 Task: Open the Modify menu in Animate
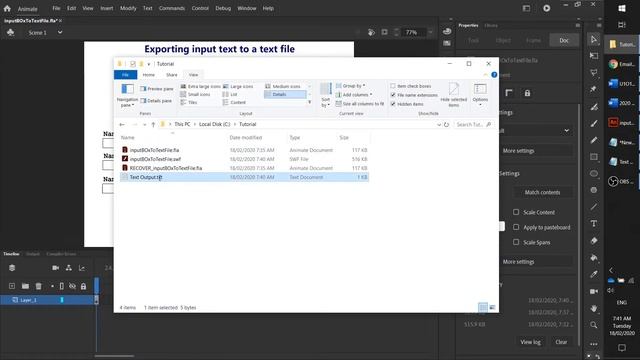pyautogui.click(x=128, y=8)
